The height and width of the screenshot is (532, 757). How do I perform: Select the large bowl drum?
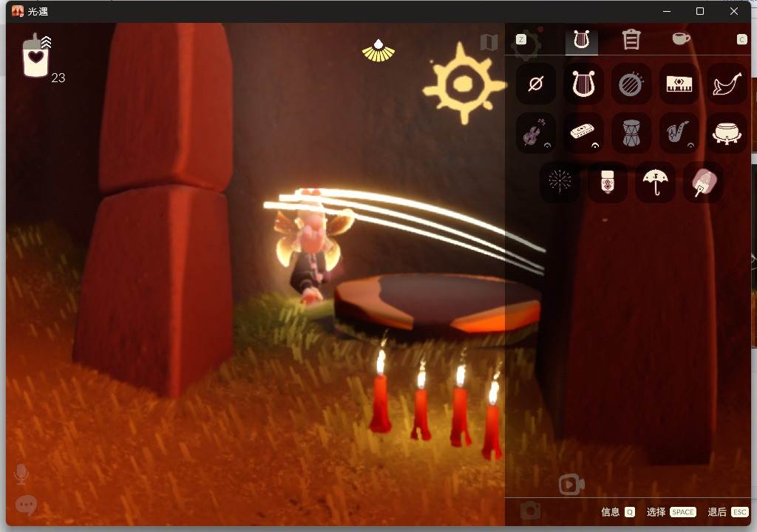[727, 133]
